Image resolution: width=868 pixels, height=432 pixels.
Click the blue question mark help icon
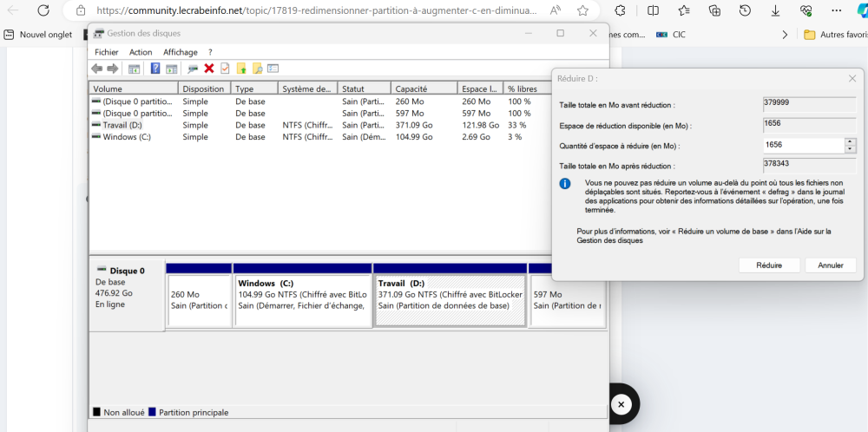coord(155,69)
